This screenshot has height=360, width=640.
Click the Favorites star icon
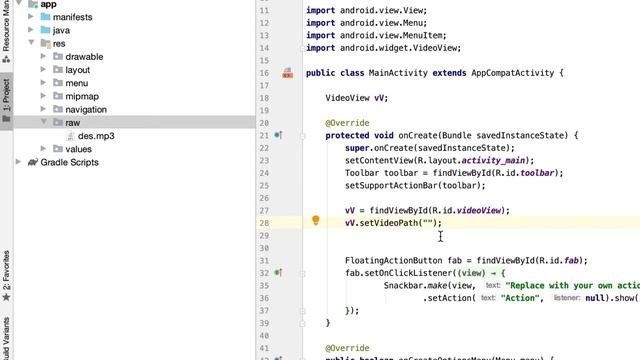tap(6, 297)
